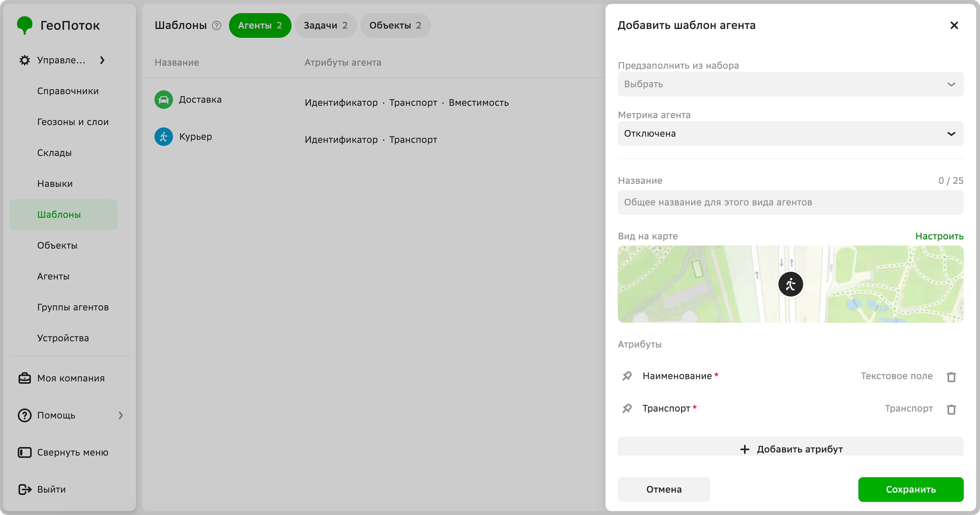Image resolution: width=980 pixels, height=515 pixels.
Task: Open the Доставка template row
Action: (x=374, y=100)
